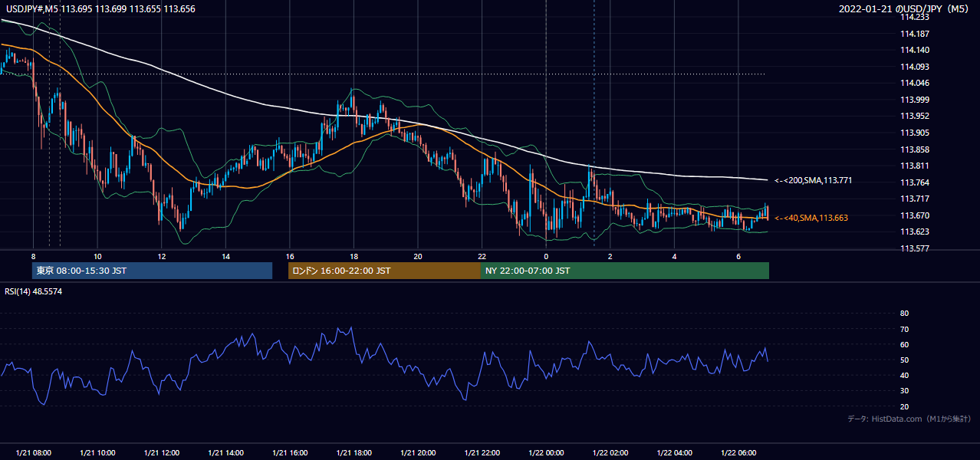Click the time label '1/21 16:00'
This screenshot has width=980, height=460.
(x=289, y=453)
